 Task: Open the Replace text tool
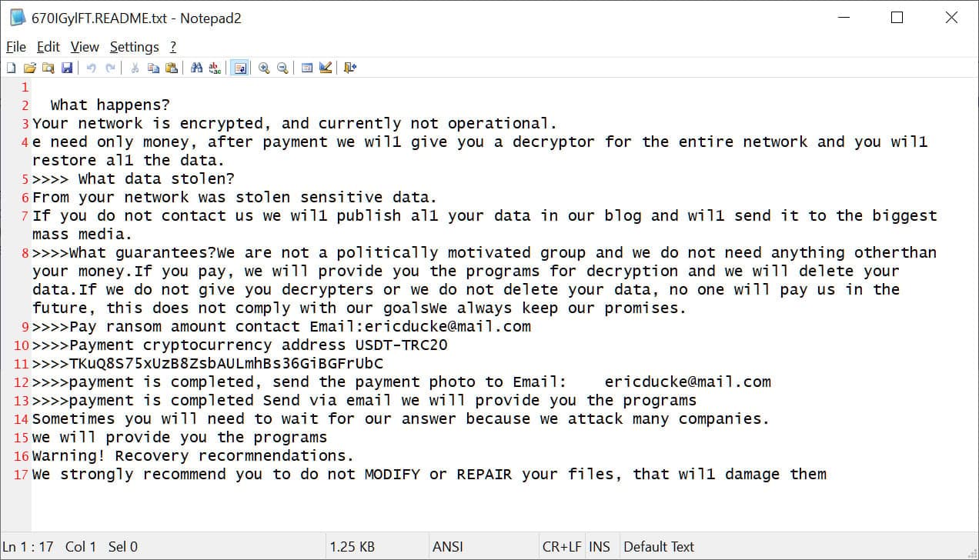pos(215,68)
